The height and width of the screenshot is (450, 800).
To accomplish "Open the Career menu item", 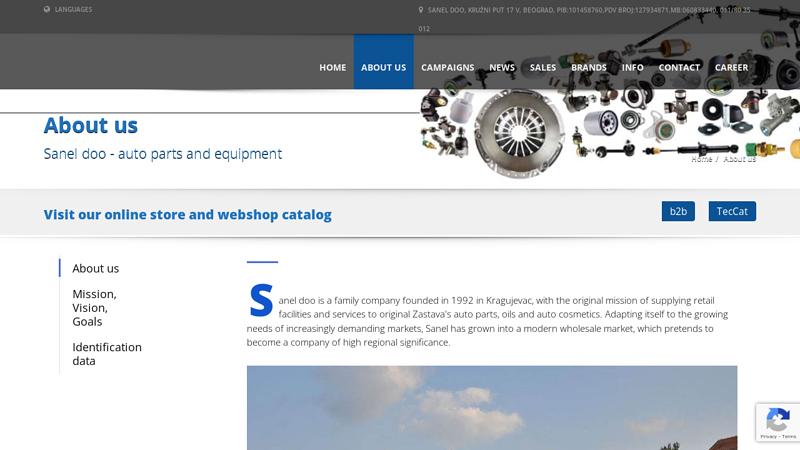I will click(732, 67).
